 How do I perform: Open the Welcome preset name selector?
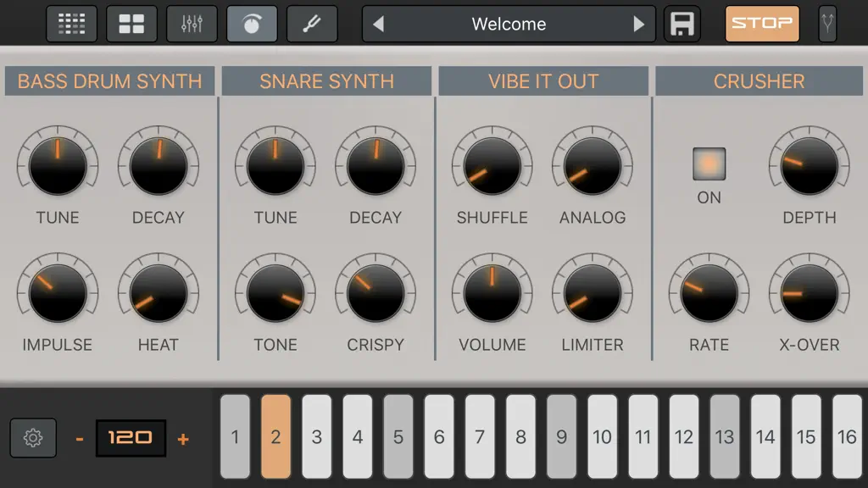509,24
